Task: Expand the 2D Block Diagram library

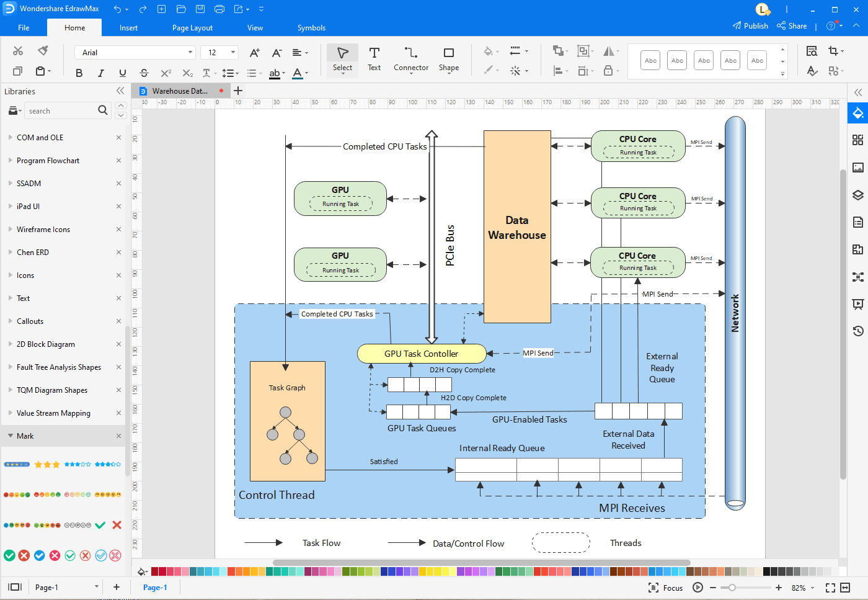Action: coord(45,344)
